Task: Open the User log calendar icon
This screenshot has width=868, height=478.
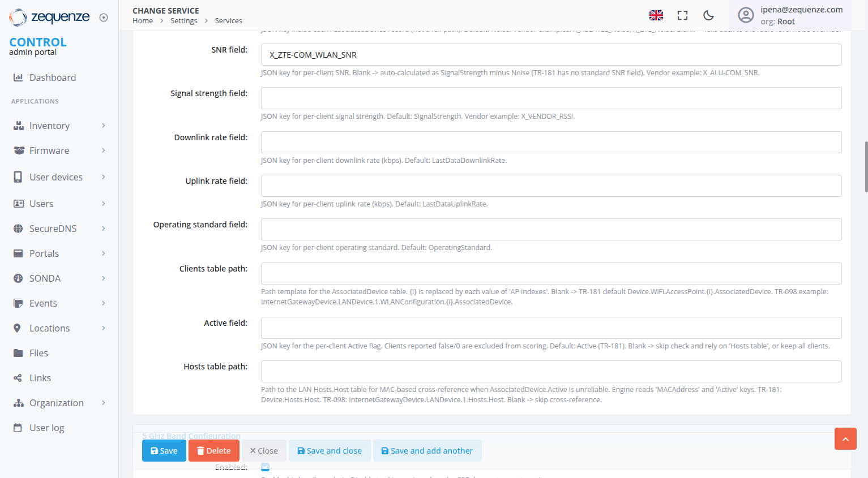Action: click(x=19, y=427)
